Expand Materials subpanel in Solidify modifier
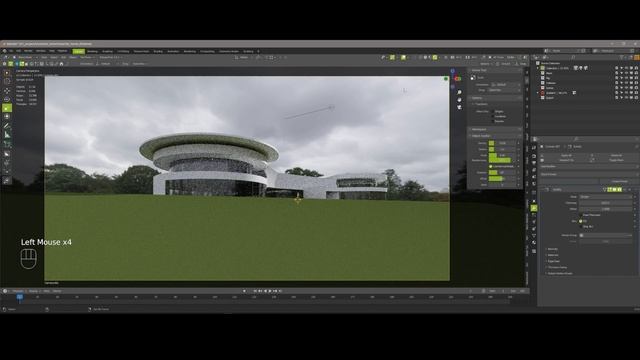This screenshot has height=360, width=640. pyautogui.click(x=553, y=255)
